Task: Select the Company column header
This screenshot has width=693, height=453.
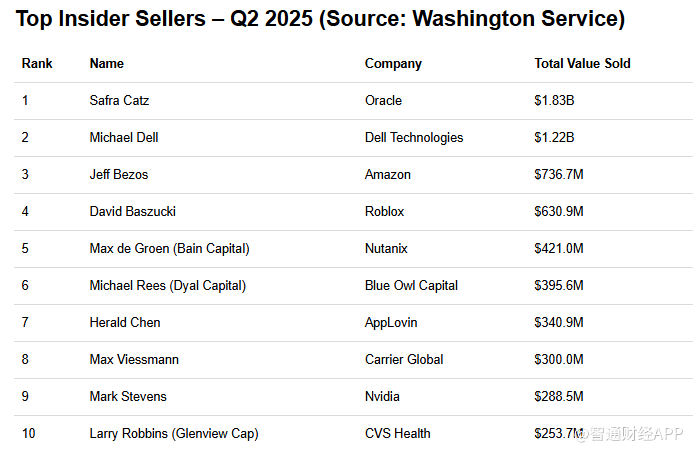Action: point(393,64)
